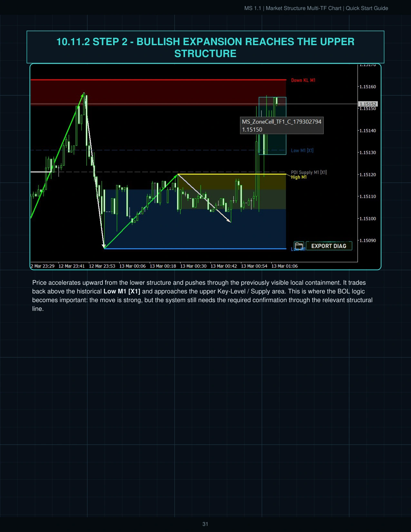411x532 pixels.
Task: Click price axis value 1.15160
Action: [x=368, y=87]
